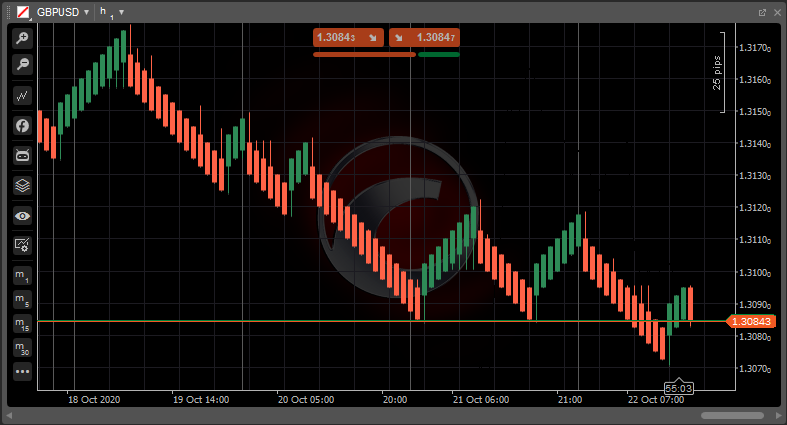Image resolution: width=787 pixels, height=425 pixels.
Task: Open the chart settings gear icon
Action: tap(22, 244)
